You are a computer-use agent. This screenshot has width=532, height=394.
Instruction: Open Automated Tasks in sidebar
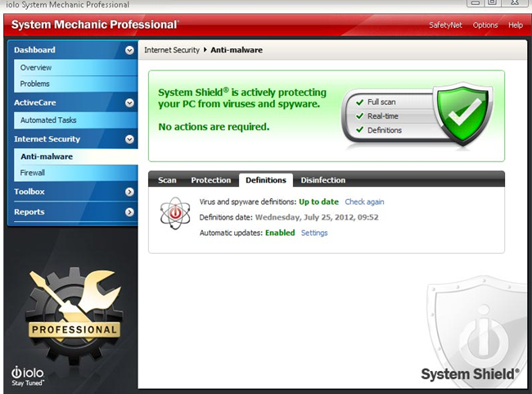tap(75, 120)
